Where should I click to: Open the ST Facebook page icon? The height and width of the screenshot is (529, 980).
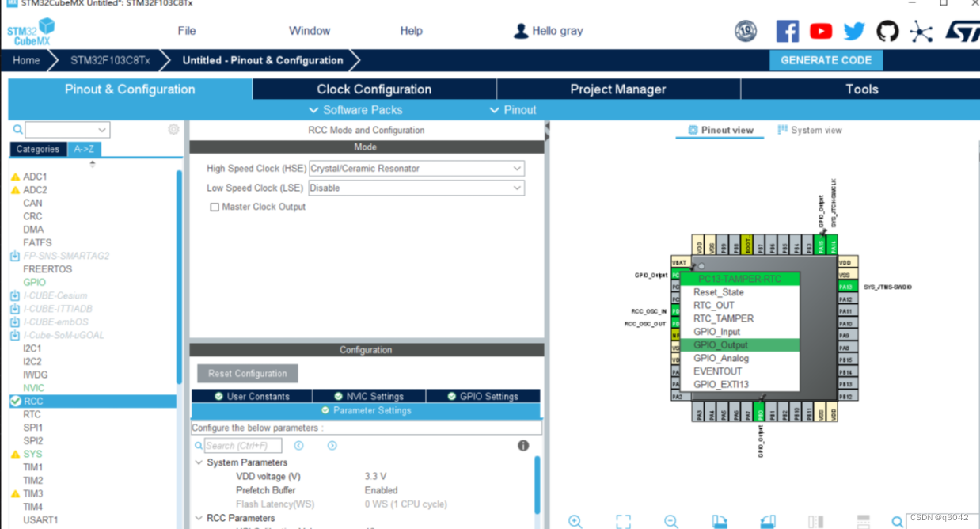click(x=787, y=31)
